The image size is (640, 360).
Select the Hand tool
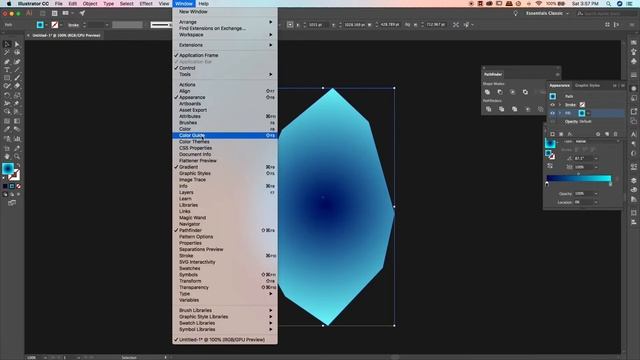(x=7, y=156)
